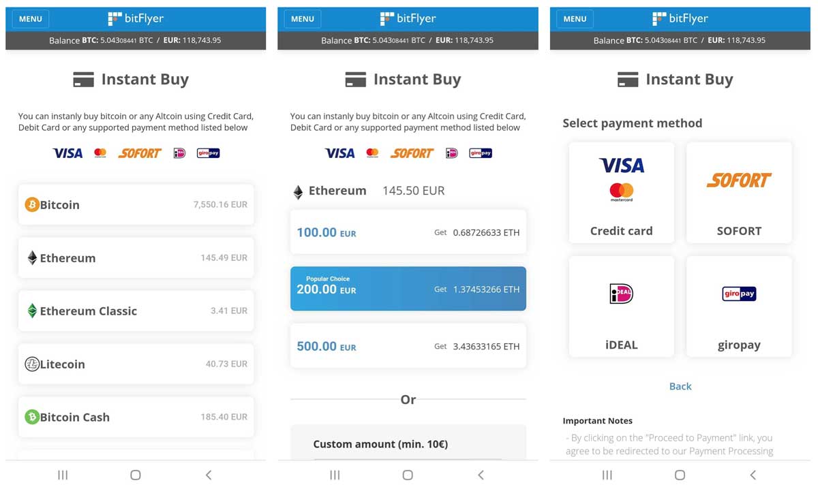The width and height of the screenshot is (818, 504).
Task: Tap the Litecoin coin icon
Action: (32, 364)
